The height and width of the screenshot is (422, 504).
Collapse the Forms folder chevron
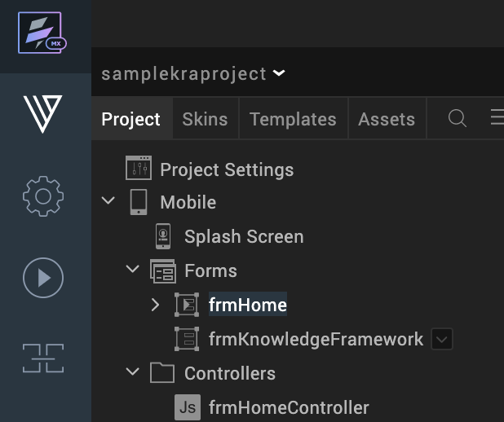(x=132, y=269)
